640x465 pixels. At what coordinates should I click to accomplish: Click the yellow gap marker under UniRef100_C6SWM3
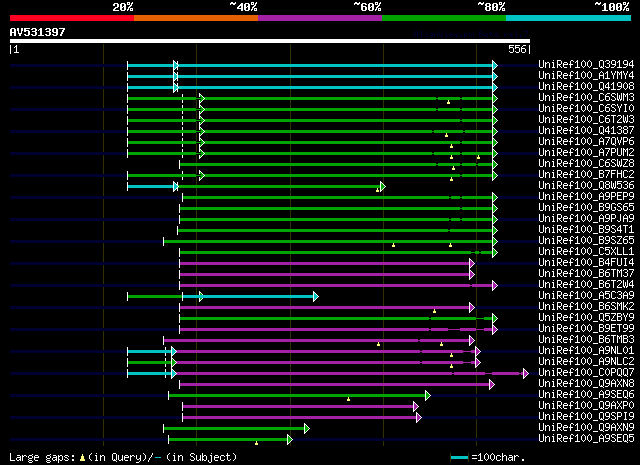tap(448, 102)
